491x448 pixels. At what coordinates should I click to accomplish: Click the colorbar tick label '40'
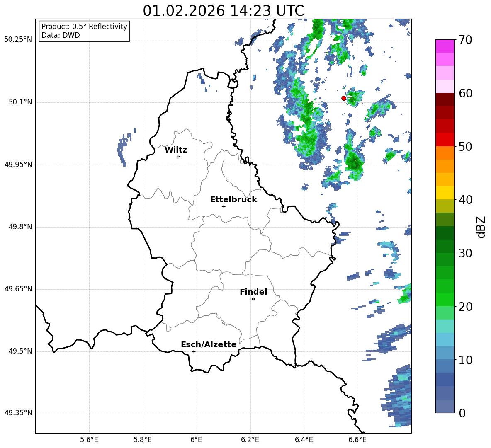pos(465,200)
